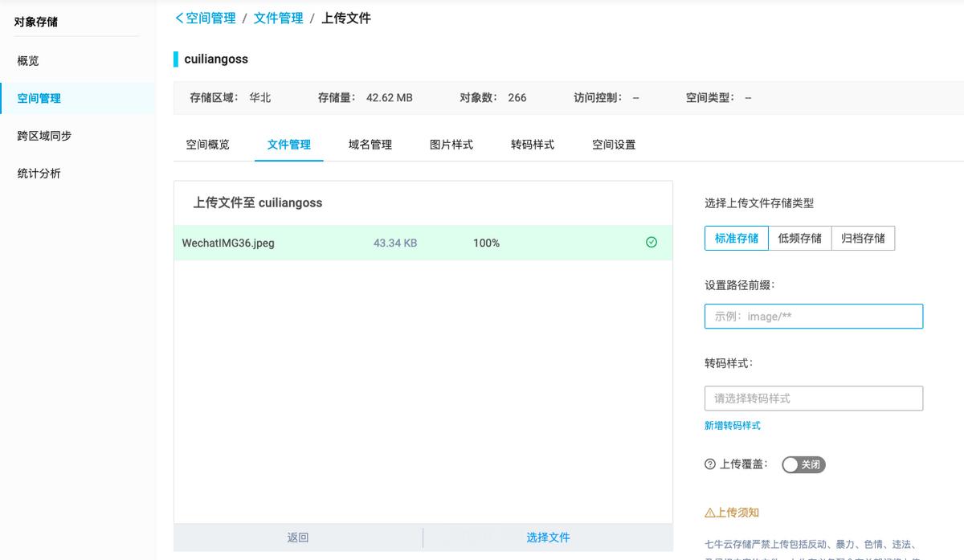Screen dimensions: 964x560
Task: Switch to the 空间设置 tab
Action: (x=613, y=145)
